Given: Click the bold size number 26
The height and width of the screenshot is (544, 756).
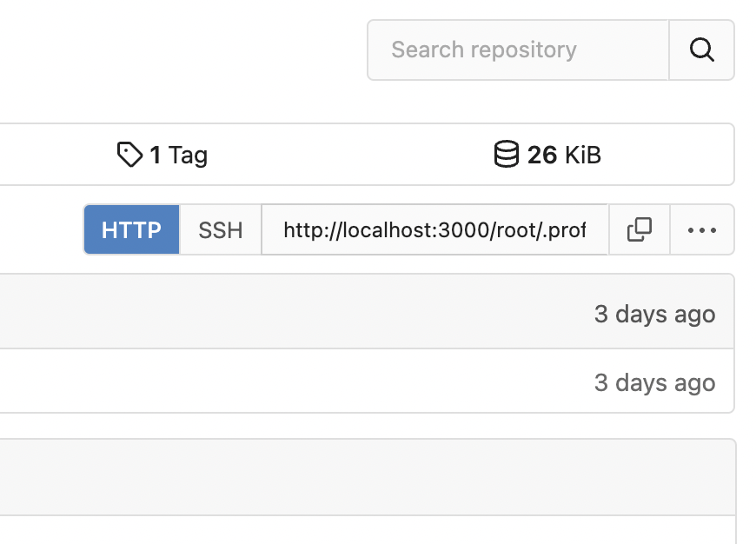Looking at the screenshot, I should click(542, 156).
